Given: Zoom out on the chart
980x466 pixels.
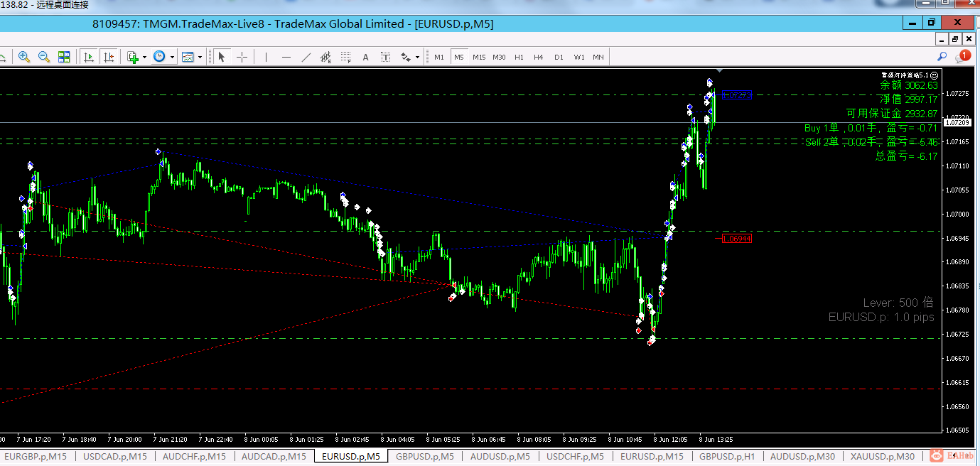Looking at the screenshot, I should tap(44, 57).
